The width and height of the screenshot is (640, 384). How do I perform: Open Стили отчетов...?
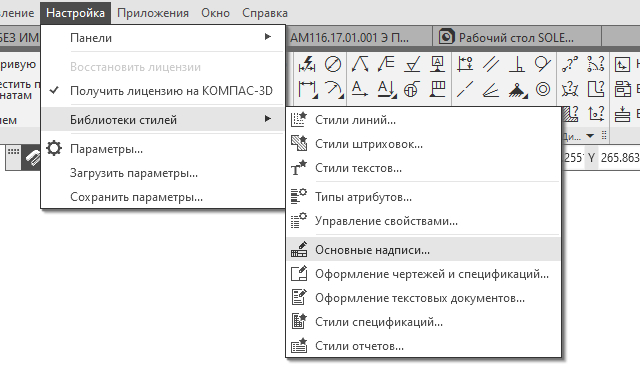[x=424, y=346]
